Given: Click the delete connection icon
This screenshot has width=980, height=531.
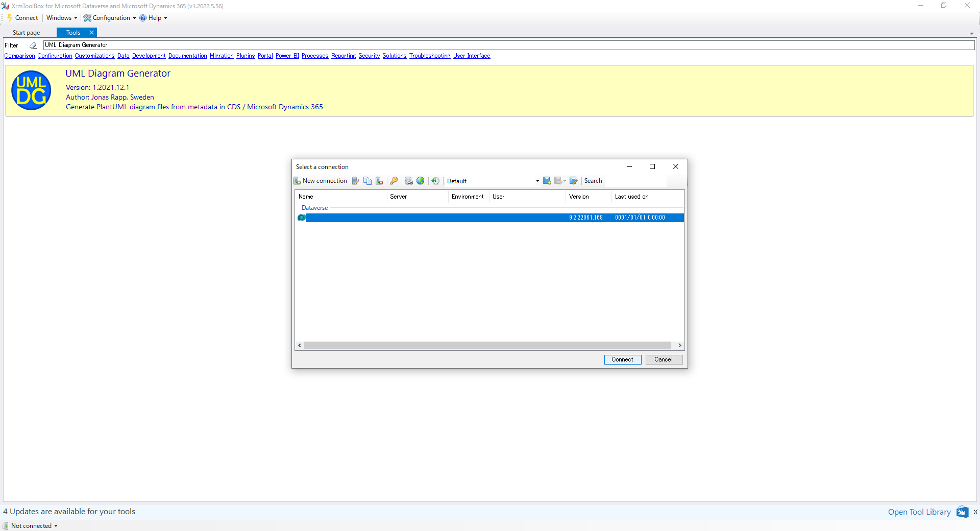Looking at the screenshot, I should coord(379,181).
